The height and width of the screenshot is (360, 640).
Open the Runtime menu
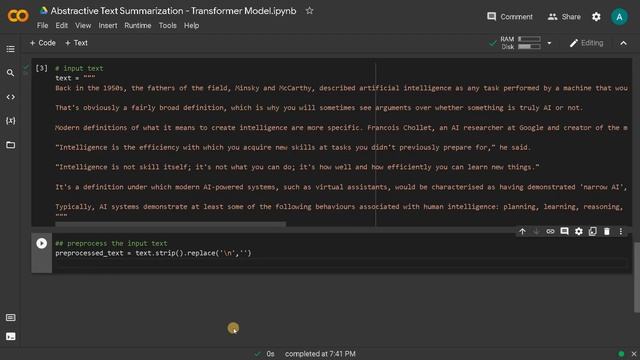pyautogui.click(x=138, y=25)
